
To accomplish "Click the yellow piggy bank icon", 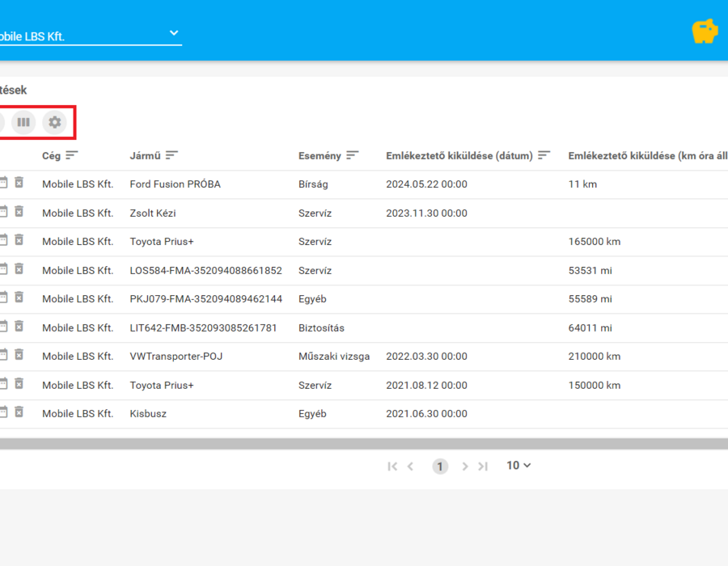I will (705, 32).
